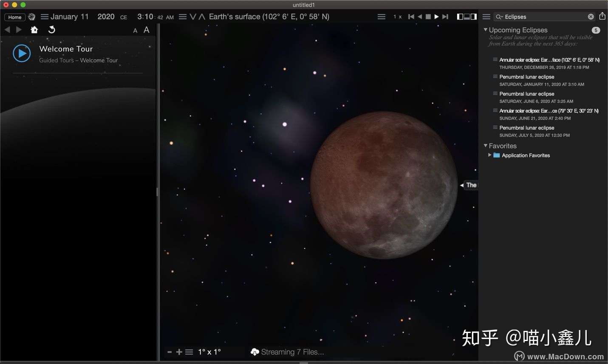Toggle the bottom pane visibility

[467, 17]
